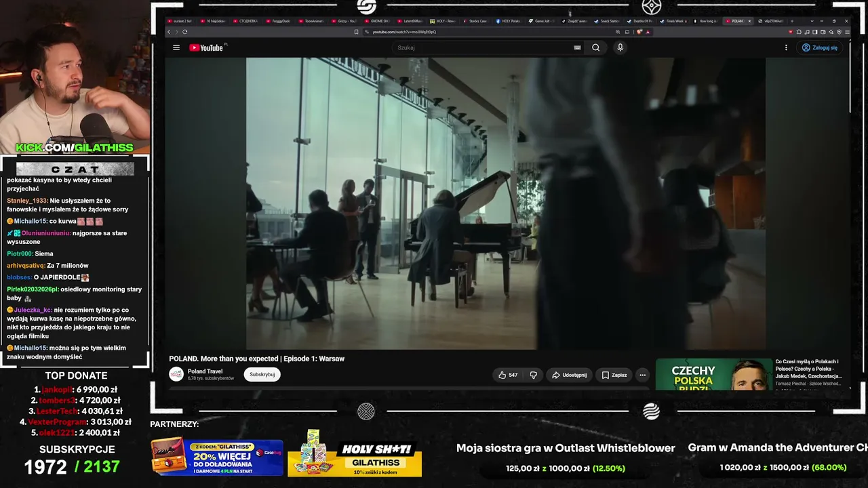
Task: Switch to the Finals Week tab
Action: pos(673,21)
